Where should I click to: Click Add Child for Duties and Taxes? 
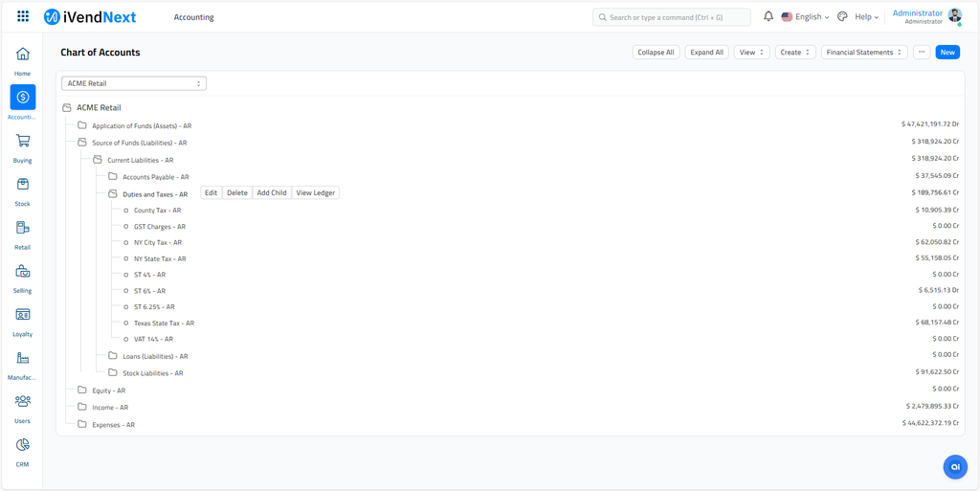tap(272, 193)
